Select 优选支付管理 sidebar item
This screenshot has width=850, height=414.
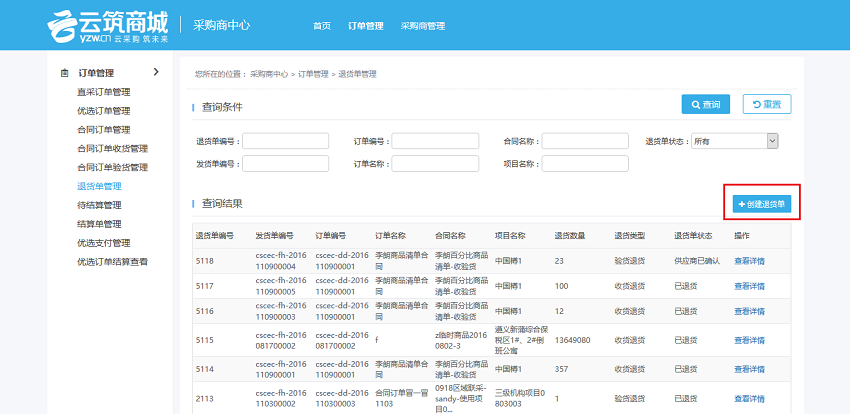104,243
